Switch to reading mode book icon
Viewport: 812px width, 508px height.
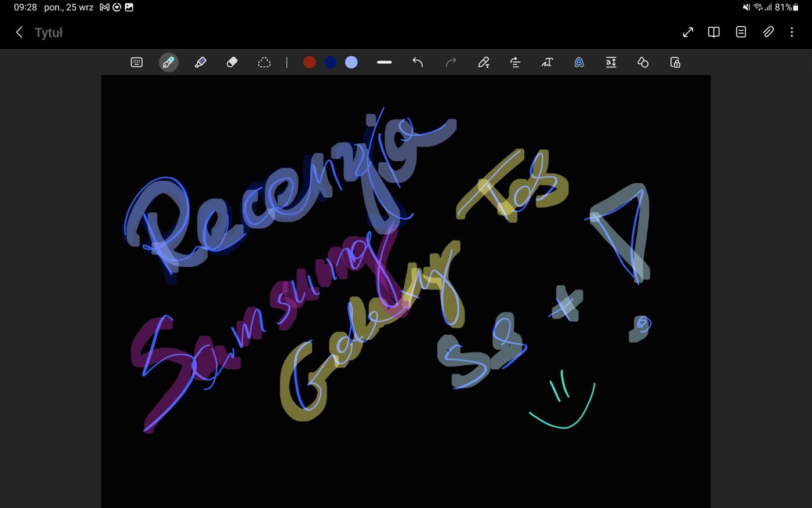point(714,32)
